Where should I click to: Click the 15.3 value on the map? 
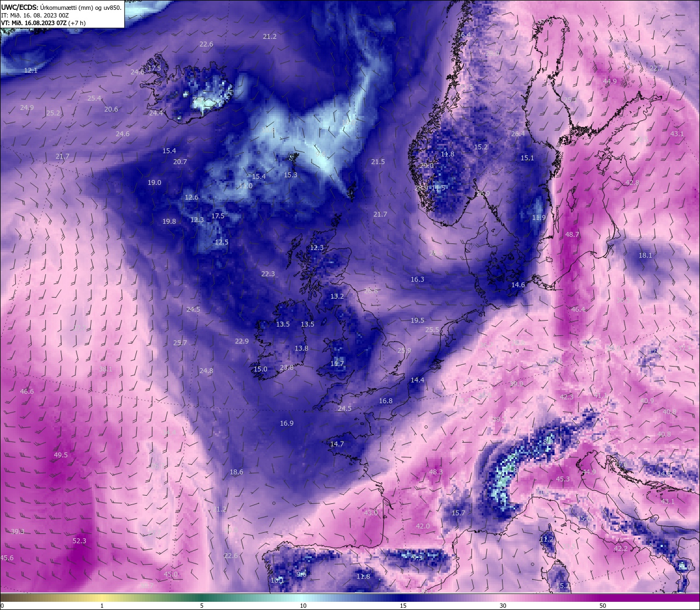pos(290,175)
